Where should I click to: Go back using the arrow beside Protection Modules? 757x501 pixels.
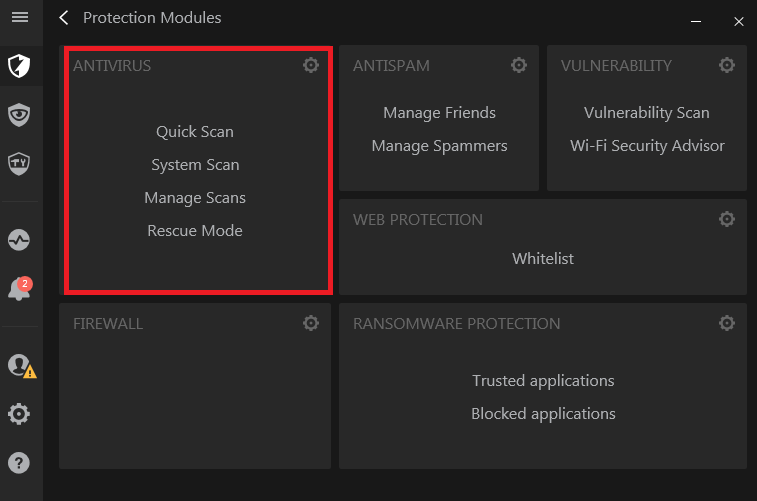tap(64, 18)
